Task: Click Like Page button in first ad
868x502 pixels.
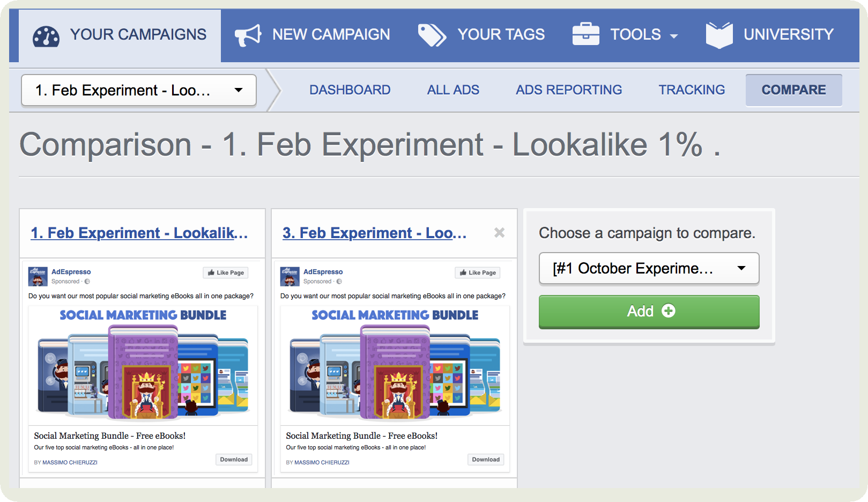Action: pos(226,272)
